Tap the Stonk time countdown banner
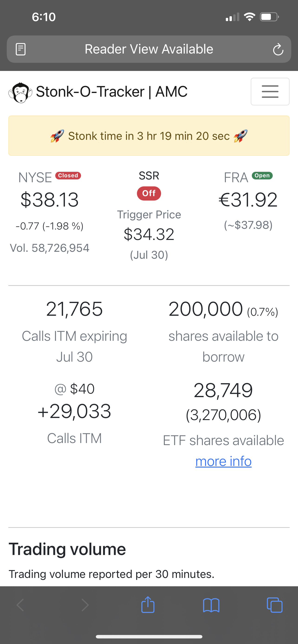Image resolution: width=298 pixels, height=644 pixels. (x=149, y=136)
